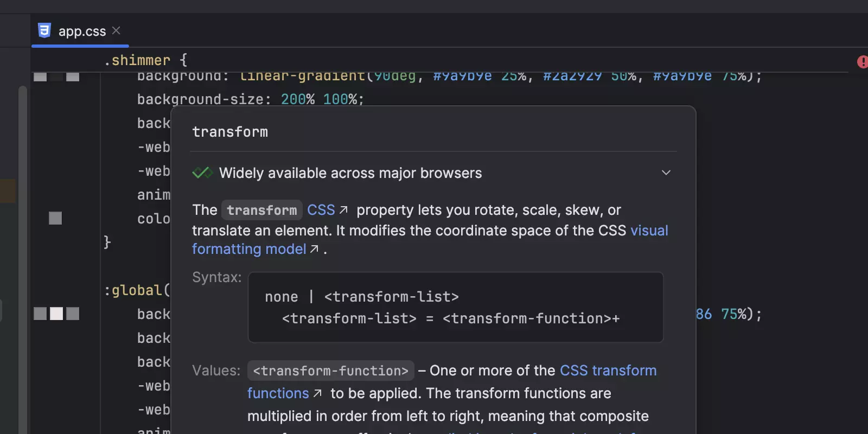This screenshot has width=868, height=434.
Task: Click the CSS file icon on app.css tab
Action: pyautogui.click(x=44, y=31)
